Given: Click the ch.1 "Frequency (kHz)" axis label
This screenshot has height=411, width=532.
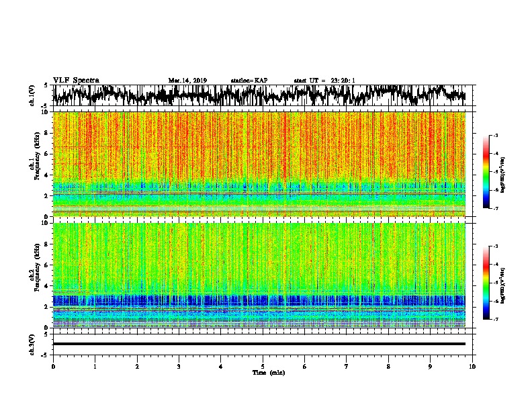Looking at the screenshot, I should tap(37, 156).
